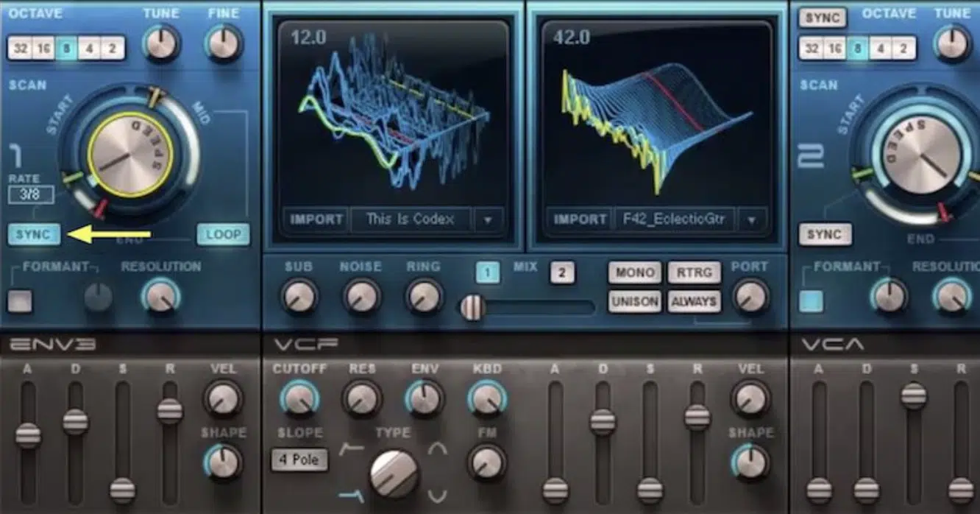980x514 pixels.
Task: Toggle the ALWAYS portamento button
Action: click(x=694, y=301)
